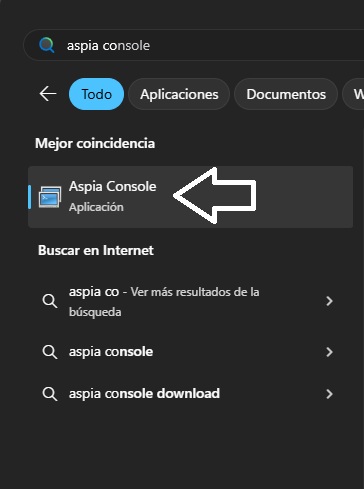Click magnifier icon beside 'aspia co' suggestion

[x=50, y=301]
